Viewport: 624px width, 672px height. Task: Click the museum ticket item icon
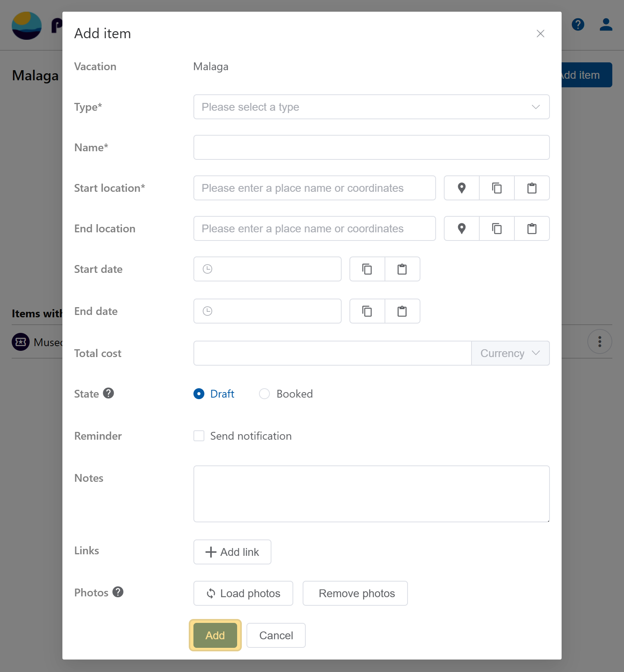[21, 342]
